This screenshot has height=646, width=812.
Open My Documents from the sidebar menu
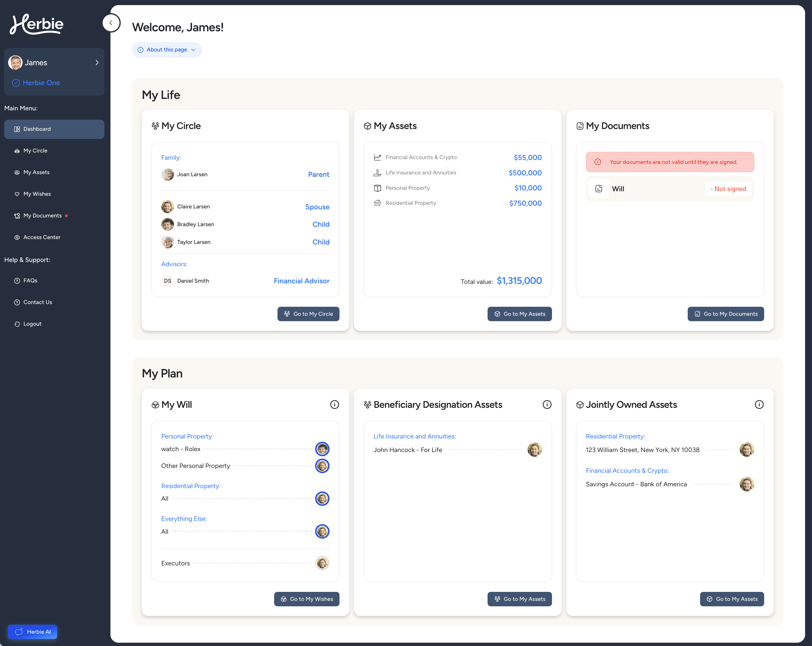tap(42, 215)
